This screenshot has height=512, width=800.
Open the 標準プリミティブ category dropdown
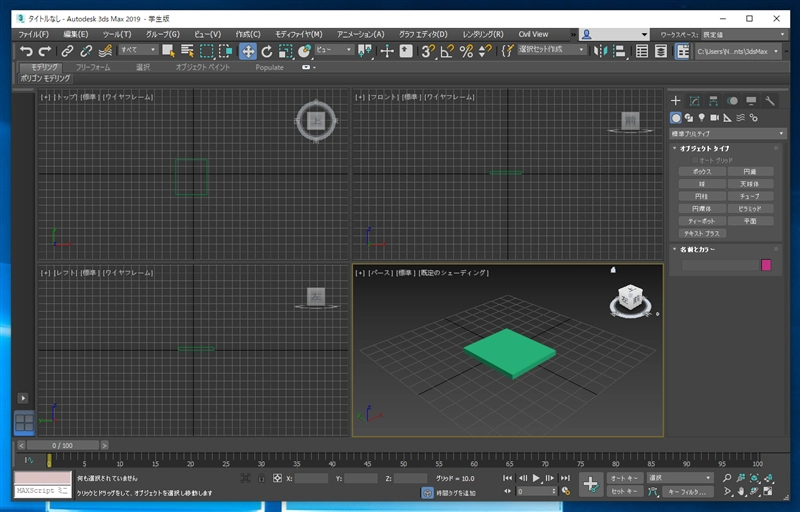pos(727,134)
